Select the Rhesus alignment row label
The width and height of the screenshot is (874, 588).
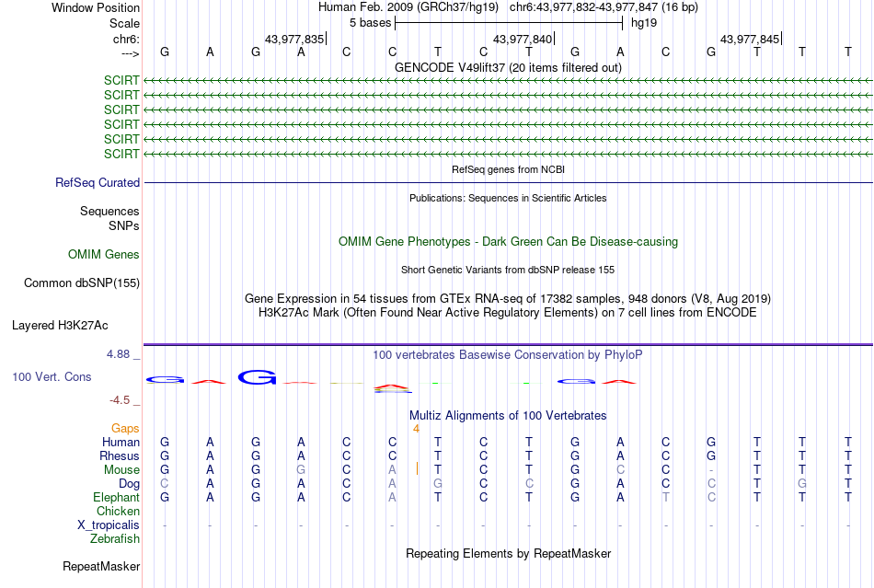coord(120,455)
